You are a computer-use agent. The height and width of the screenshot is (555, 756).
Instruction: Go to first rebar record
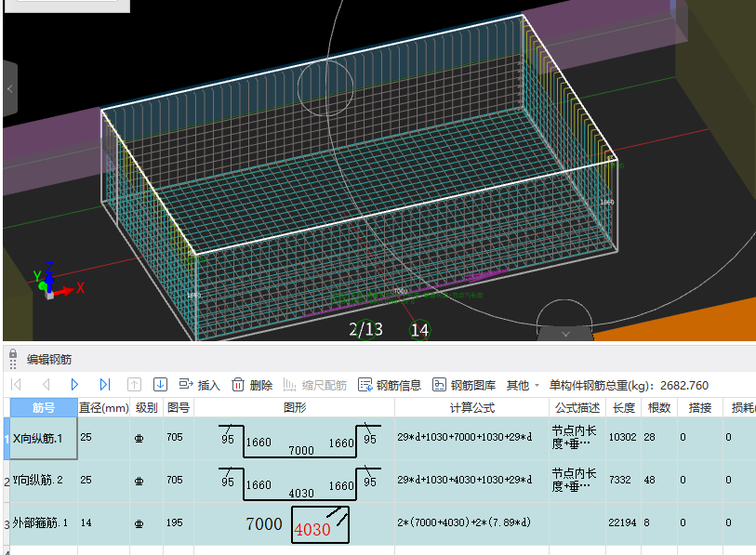tap(16, 384)
